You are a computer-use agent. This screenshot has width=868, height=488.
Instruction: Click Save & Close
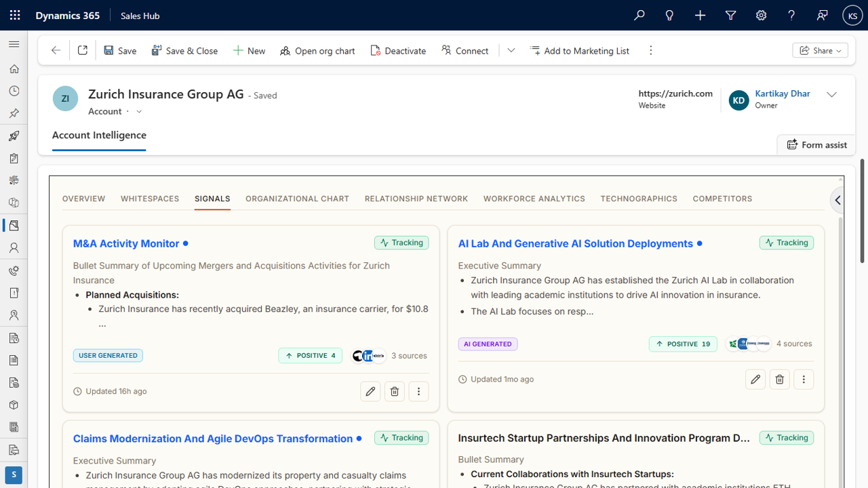[x=184, y=50]
